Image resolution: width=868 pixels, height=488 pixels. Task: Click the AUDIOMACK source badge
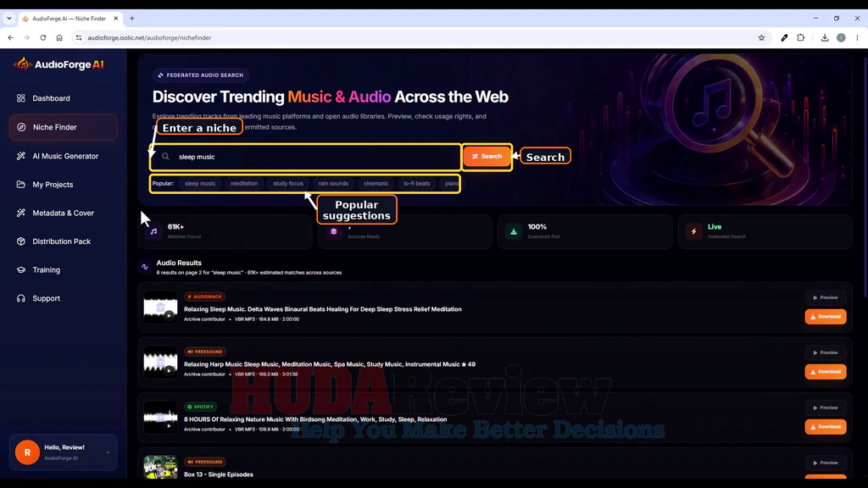[x=204, y=297]
